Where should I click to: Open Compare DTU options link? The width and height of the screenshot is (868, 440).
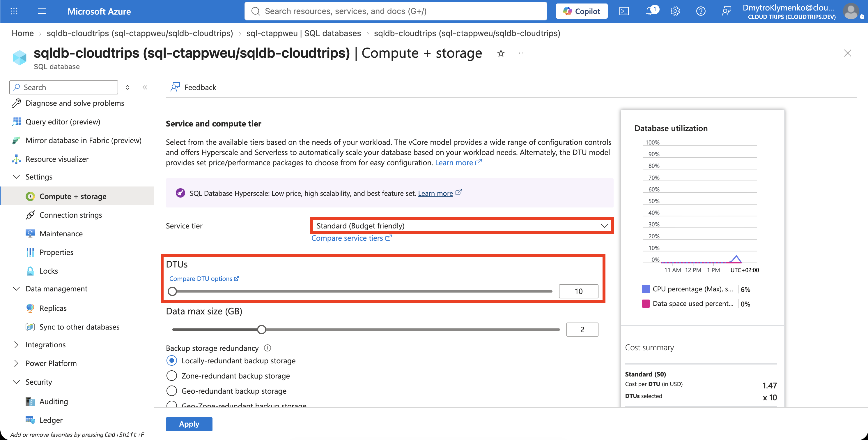[x=204, y=278]
